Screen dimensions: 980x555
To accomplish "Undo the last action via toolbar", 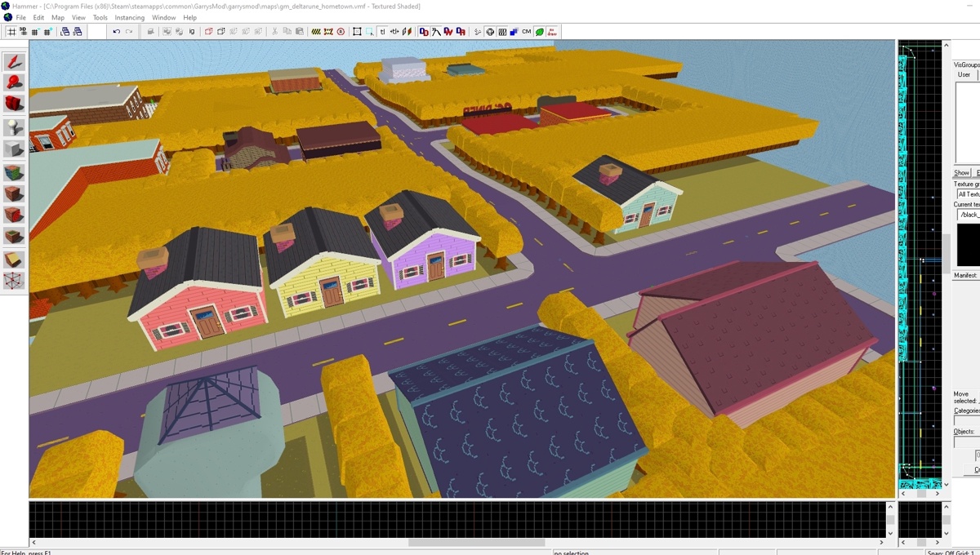I will pyautogui.click(x=116, y=32).
